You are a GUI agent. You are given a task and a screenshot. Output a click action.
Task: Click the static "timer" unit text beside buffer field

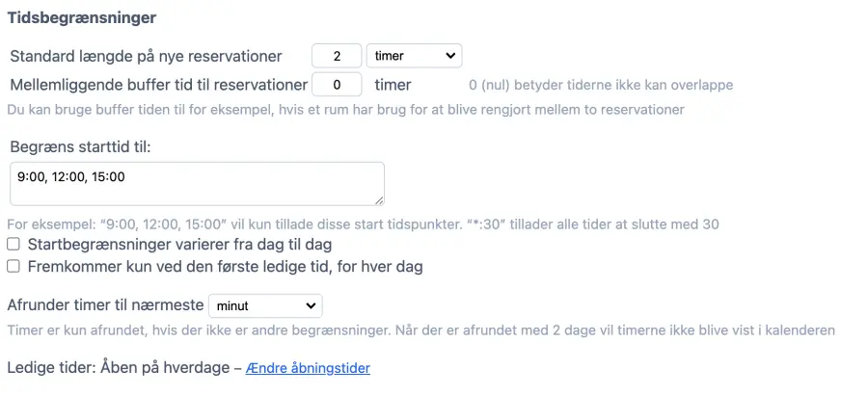click(x=393, y=85)
